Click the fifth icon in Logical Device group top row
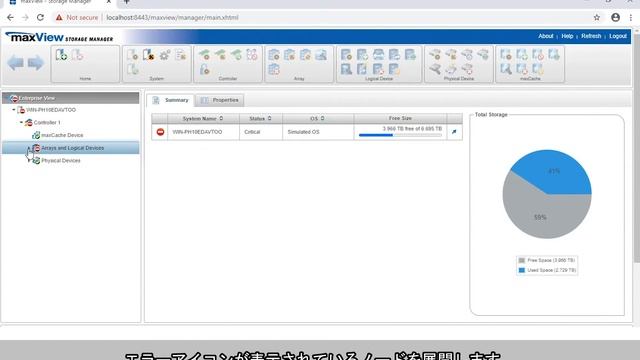640x360 pixels. [x=410, y=55]
